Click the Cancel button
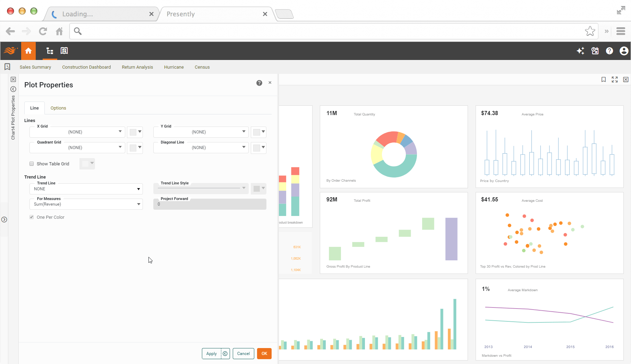 point(244,354)
